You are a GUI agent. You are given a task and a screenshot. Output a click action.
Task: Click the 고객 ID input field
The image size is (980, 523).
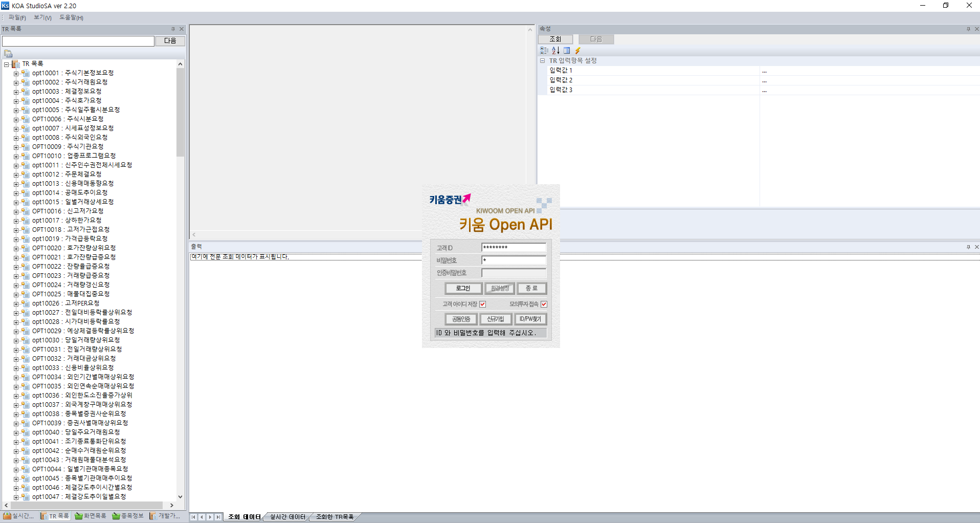point(514,248)
